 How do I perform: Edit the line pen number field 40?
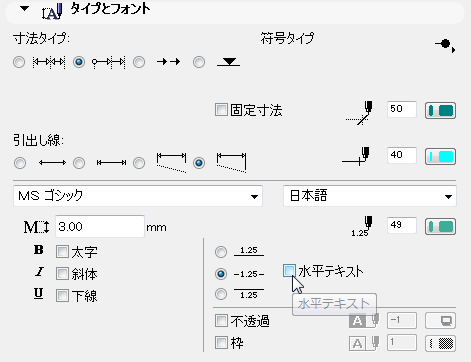[402, 155]
